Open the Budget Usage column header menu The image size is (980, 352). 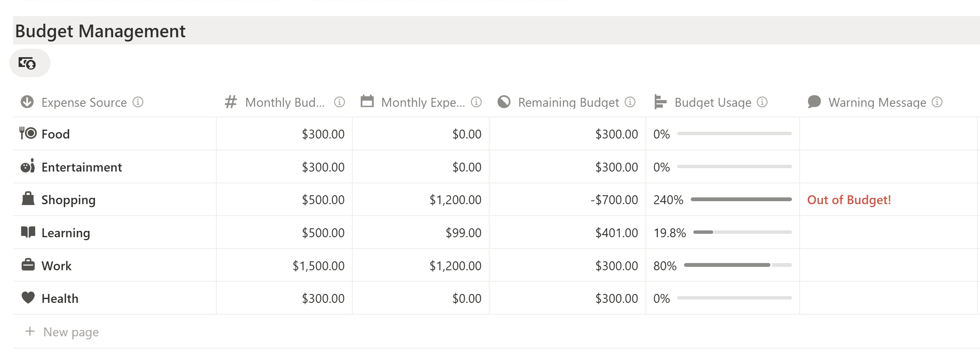[712, 103]
